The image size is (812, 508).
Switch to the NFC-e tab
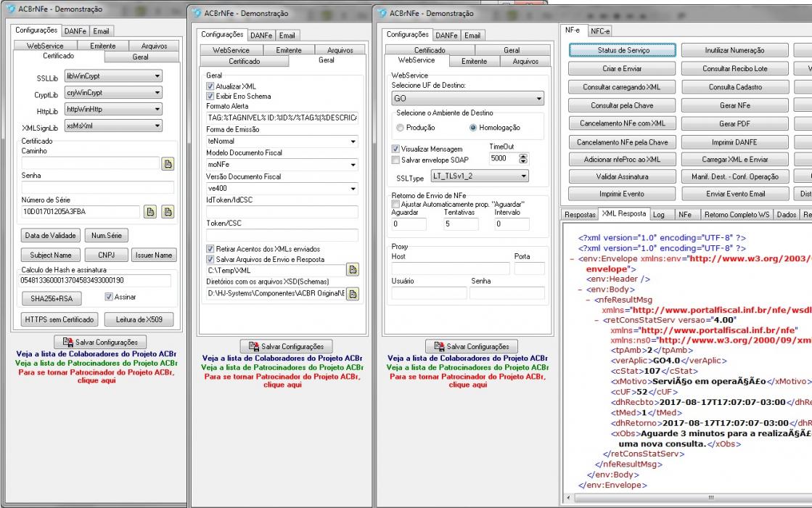click(x=599, y=31)
